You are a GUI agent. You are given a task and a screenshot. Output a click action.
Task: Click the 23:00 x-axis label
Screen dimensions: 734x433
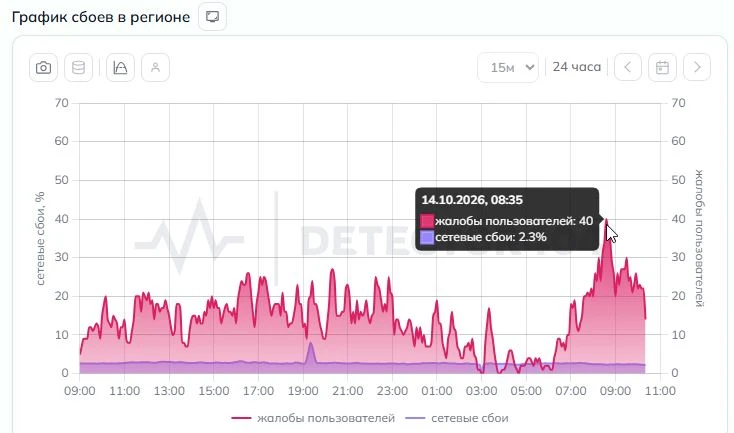392,391
